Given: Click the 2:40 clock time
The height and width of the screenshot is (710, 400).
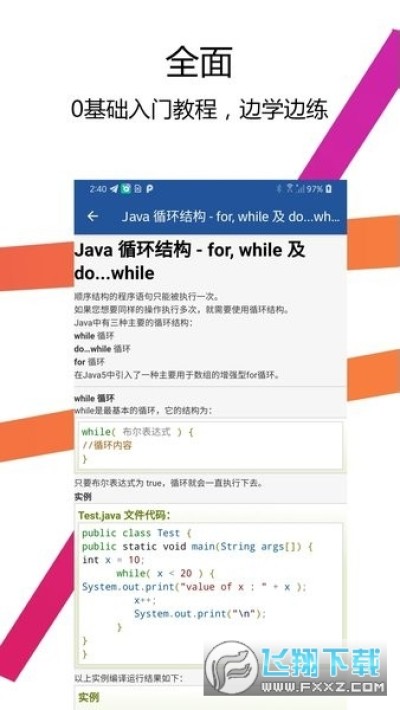Looking at the screenshot, I should [x=98, y=189].
